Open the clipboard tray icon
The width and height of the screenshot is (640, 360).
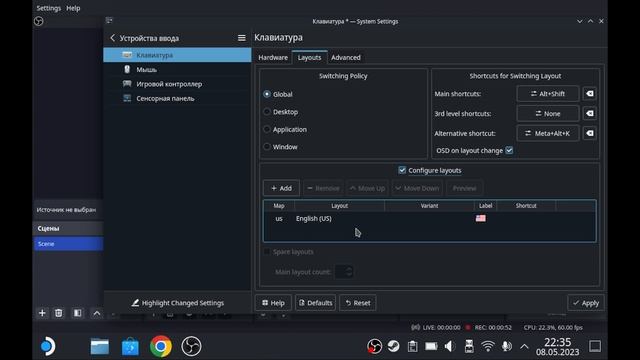pos(412,346)
